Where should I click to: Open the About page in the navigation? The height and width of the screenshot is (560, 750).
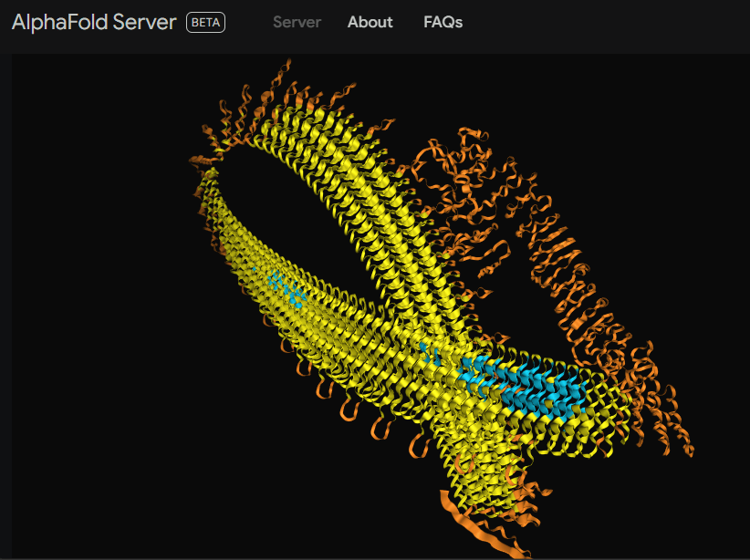[370, 22]
